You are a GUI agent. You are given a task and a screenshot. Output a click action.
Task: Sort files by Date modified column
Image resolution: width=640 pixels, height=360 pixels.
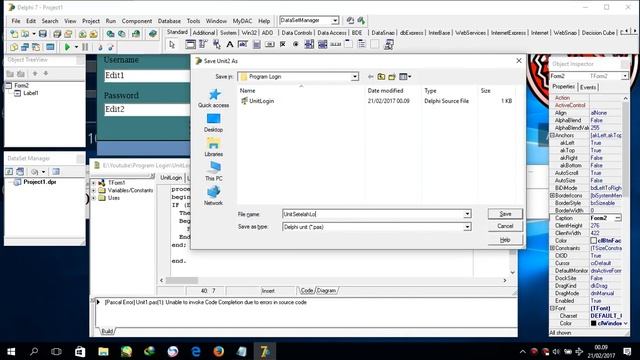(385, 91)
